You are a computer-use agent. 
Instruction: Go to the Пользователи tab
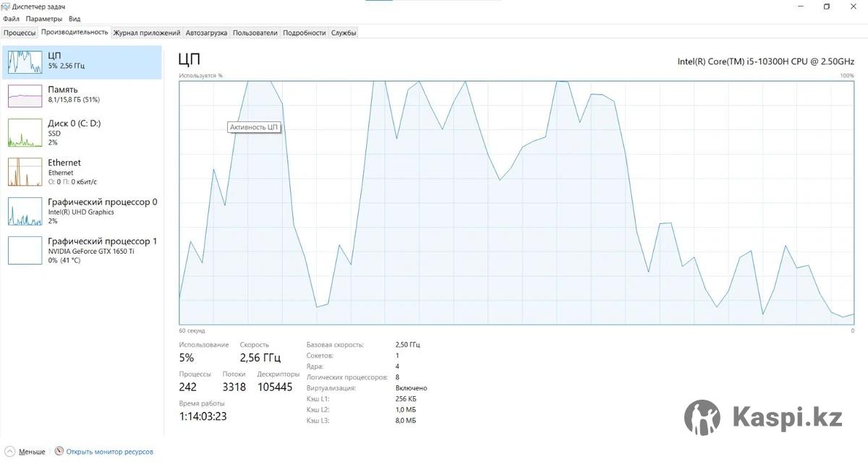(x=255, y=33)
